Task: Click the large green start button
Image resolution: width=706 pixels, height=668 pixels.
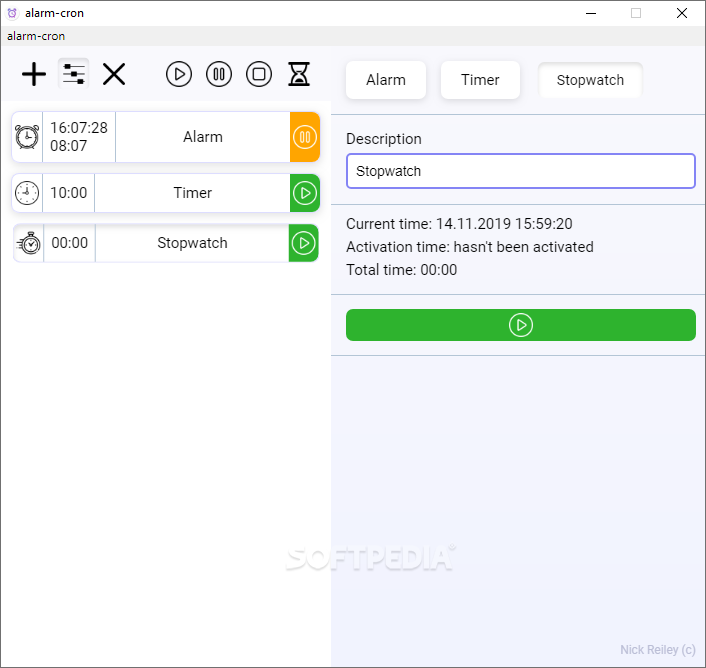Action: tap(521, 325)
